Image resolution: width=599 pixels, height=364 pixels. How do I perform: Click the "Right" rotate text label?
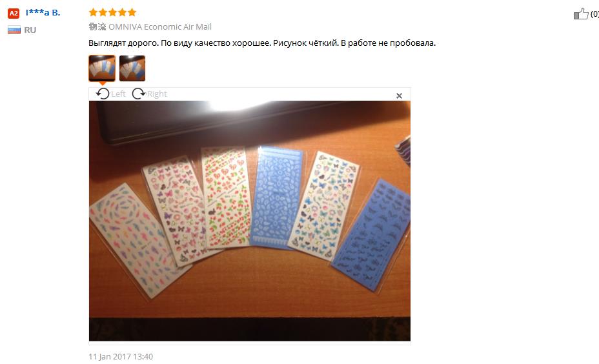point(157,94)
